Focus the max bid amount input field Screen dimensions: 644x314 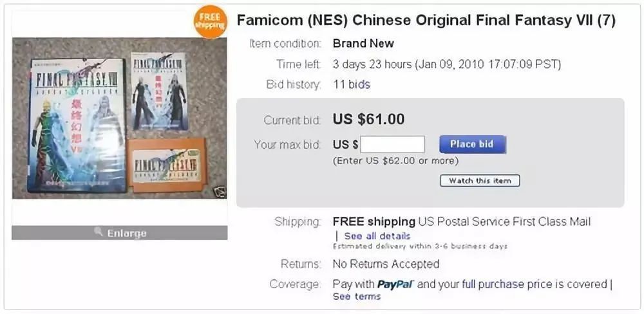(392, 144)
